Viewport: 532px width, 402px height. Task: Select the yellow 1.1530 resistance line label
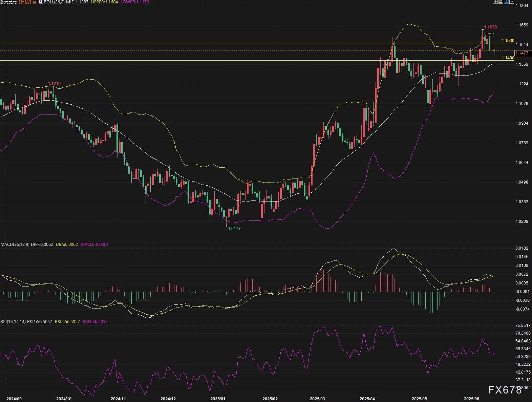click(508, 41)
